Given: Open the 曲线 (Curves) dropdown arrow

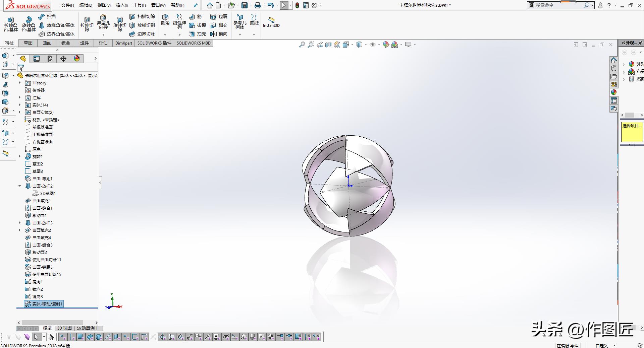Looking at the screenshot, I should (x=254, y=35).
